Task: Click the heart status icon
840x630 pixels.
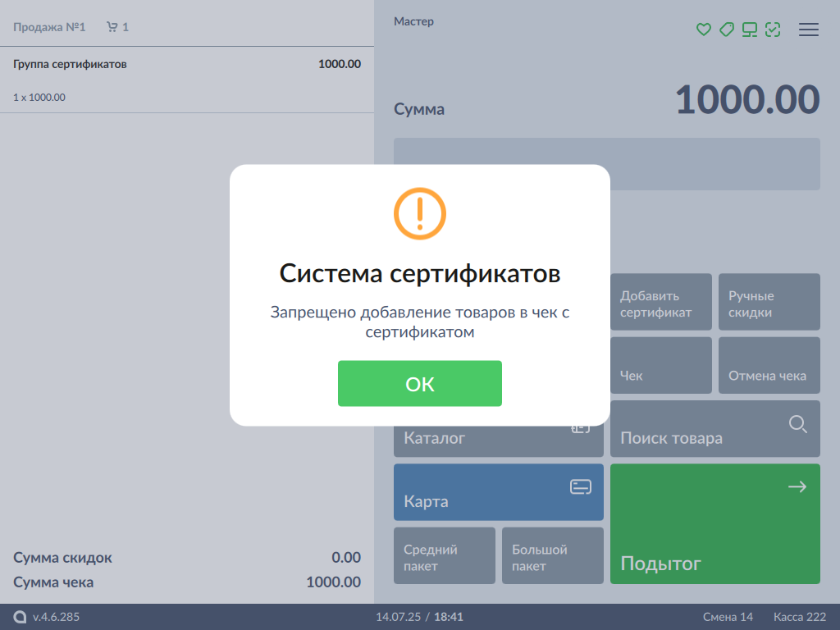Action: [703, 30]
